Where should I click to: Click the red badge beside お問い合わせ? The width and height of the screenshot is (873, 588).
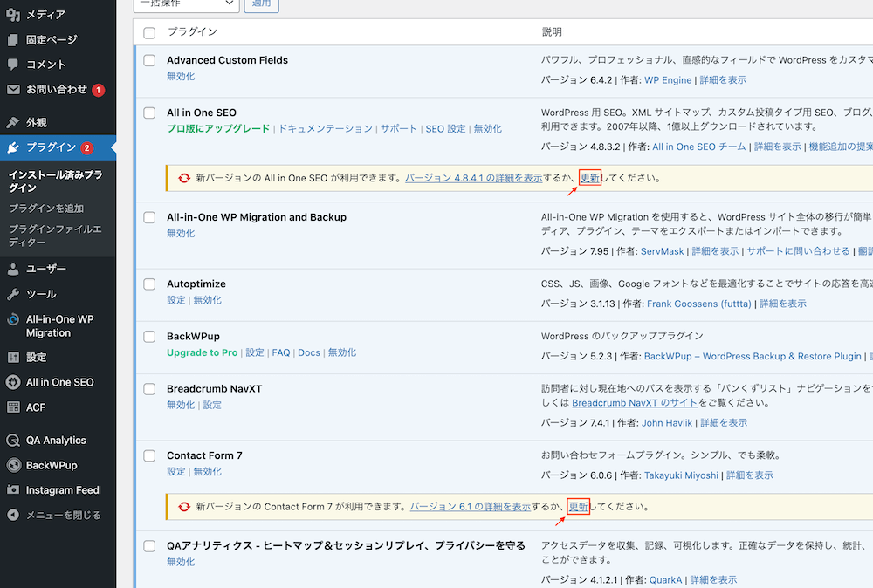(x=98, y=90)
